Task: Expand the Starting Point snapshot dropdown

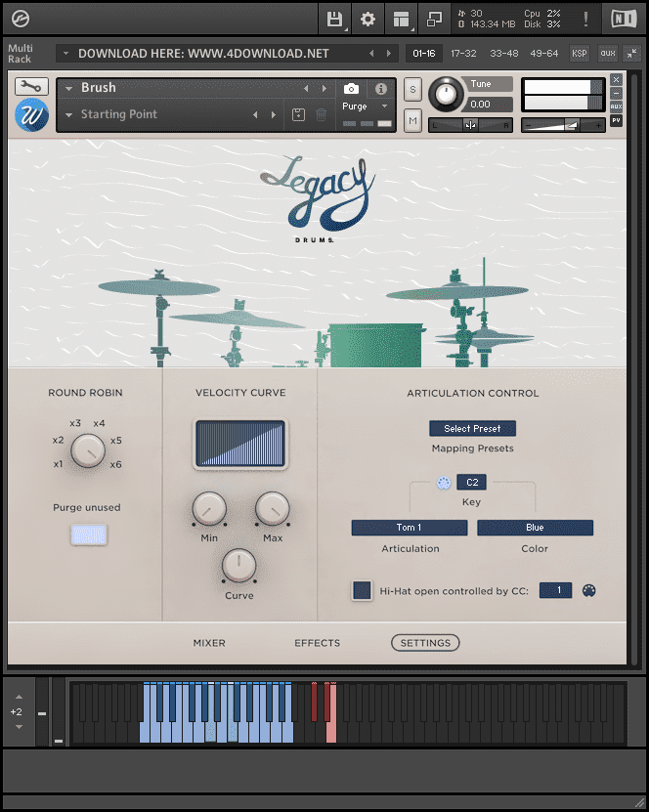Action: pyautogui.click(x=68, y=115)
